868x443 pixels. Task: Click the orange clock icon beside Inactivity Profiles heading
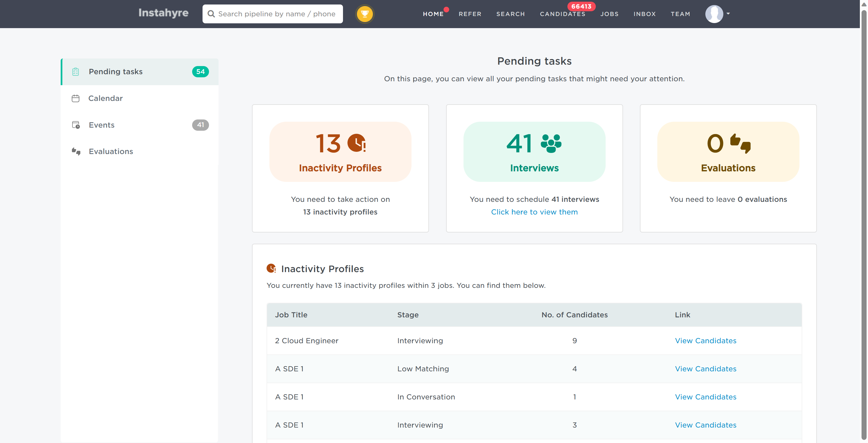point(271,268)
